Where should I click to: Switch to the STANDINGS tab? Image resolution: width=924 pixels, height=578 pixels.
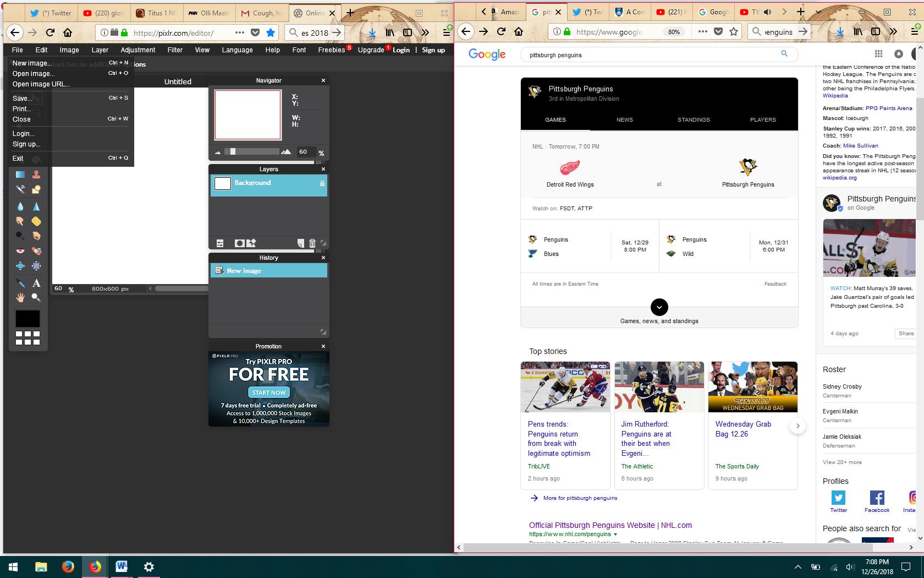click(x=694, y=119)
